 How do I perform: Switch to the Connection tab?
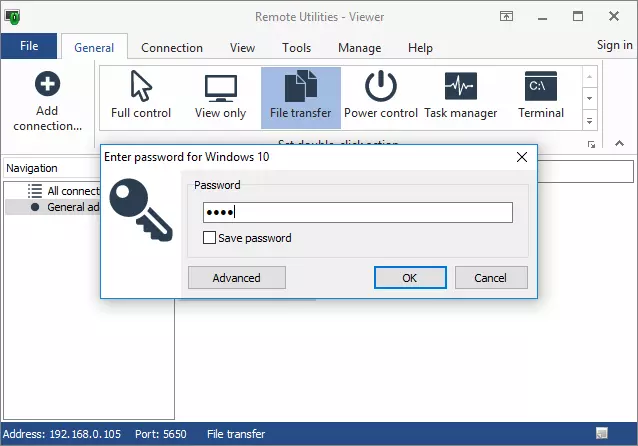pyautogui.click(x=172, y=47)
